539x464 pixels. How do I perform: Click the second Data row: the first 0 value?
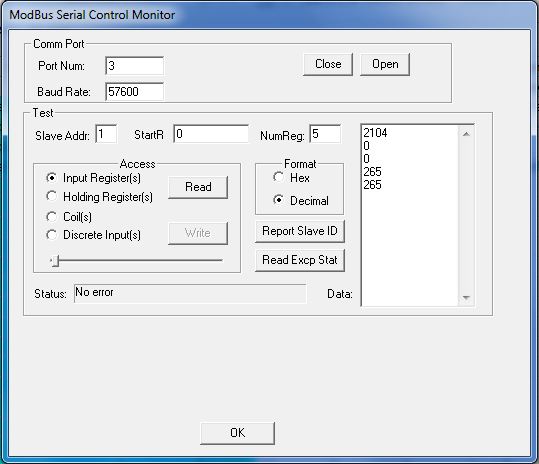[366, 146]
